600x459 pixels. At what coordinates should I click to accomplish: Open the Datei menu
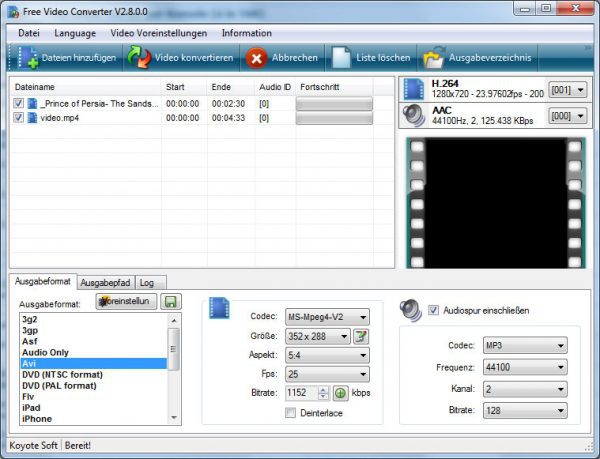pyautogui.click(x=29, y=33)
